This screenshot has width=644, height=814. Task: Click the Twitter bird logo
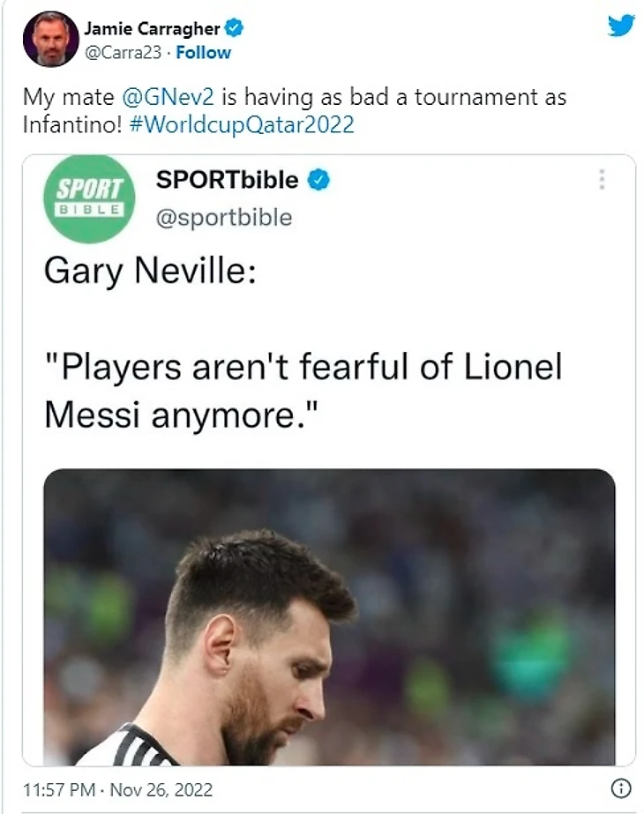(x=621, y=26)
